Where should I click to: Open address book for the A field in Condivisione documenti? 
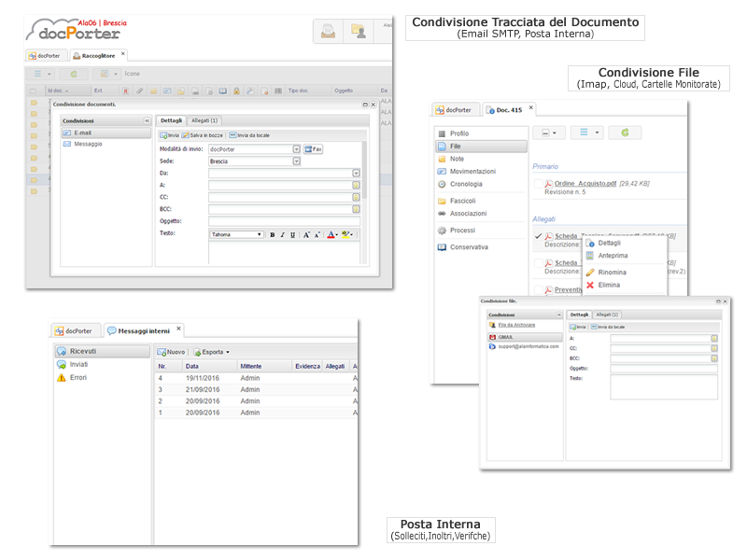coord(356,185)
